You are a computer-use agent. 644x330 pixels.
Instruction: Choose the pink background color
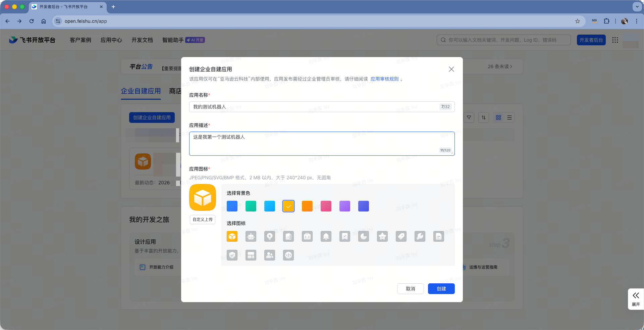[326, 206]
